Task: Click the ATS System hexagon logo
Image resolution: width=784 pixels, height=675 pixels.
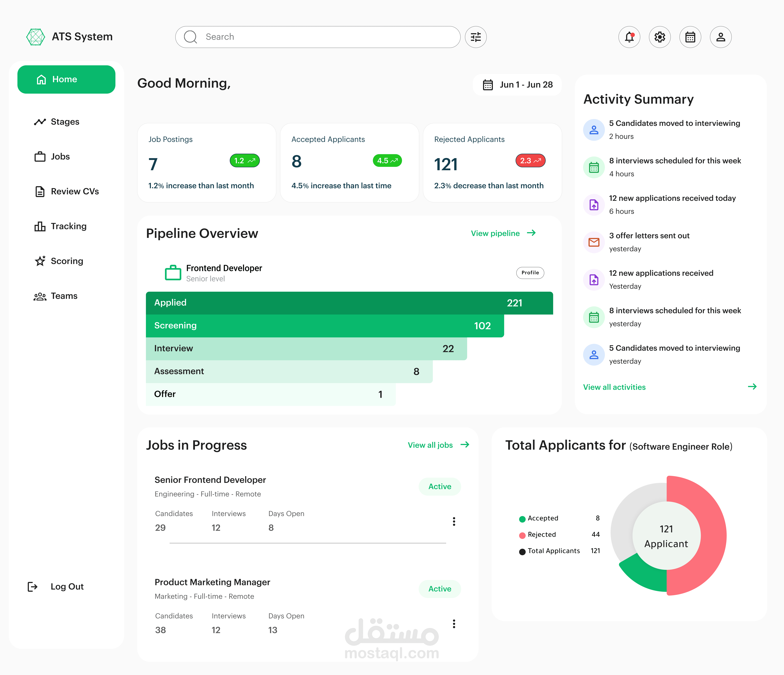Action: coord(36,37)
